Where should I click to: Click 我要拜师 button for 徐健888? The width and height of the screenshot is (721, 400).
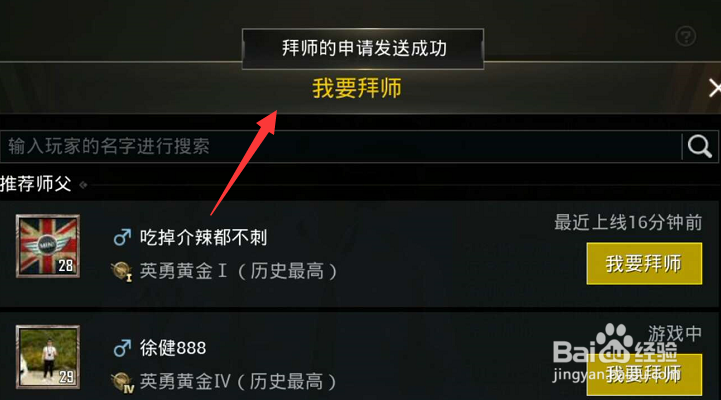click(x=644, y=374)
